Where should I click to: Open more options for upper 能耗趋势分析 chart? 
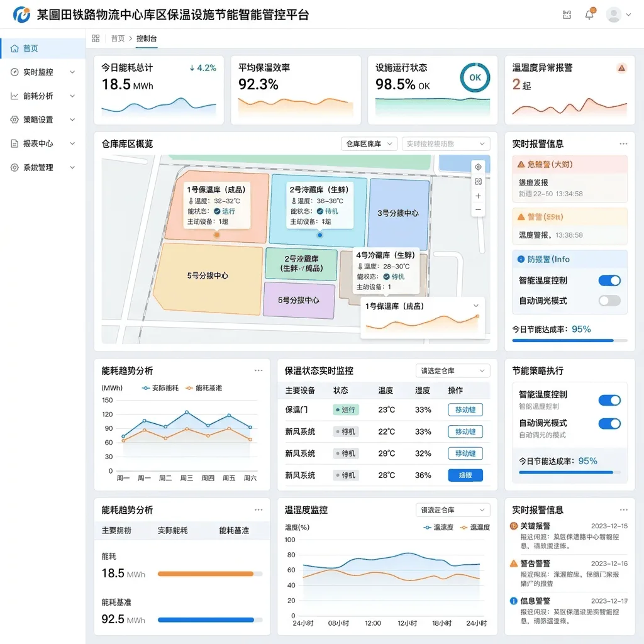tap(258, 370)
